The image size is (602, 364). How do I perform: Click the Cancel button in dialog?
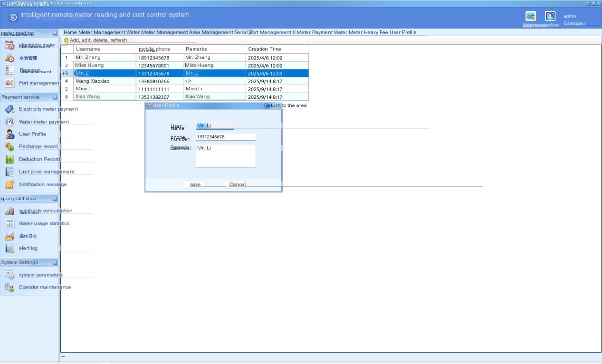(234, 184)
